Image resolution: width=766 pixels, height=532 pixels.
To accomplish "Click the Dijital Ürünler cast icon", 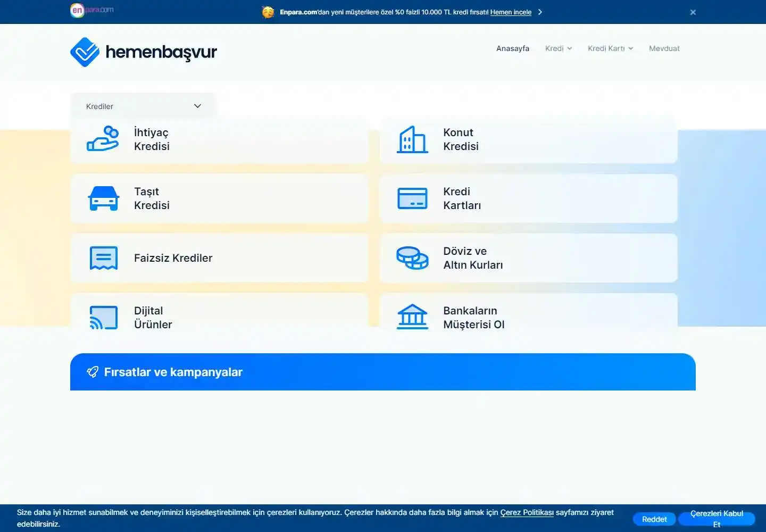I will pos(104,318).
